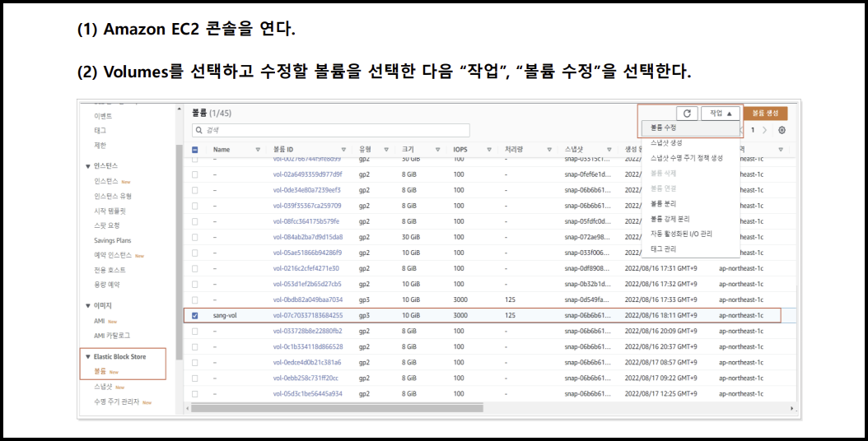Open 수명 주기 관리자 in sidebar
The height and width of the screenshot is (441, 868).
coord(116,402)
